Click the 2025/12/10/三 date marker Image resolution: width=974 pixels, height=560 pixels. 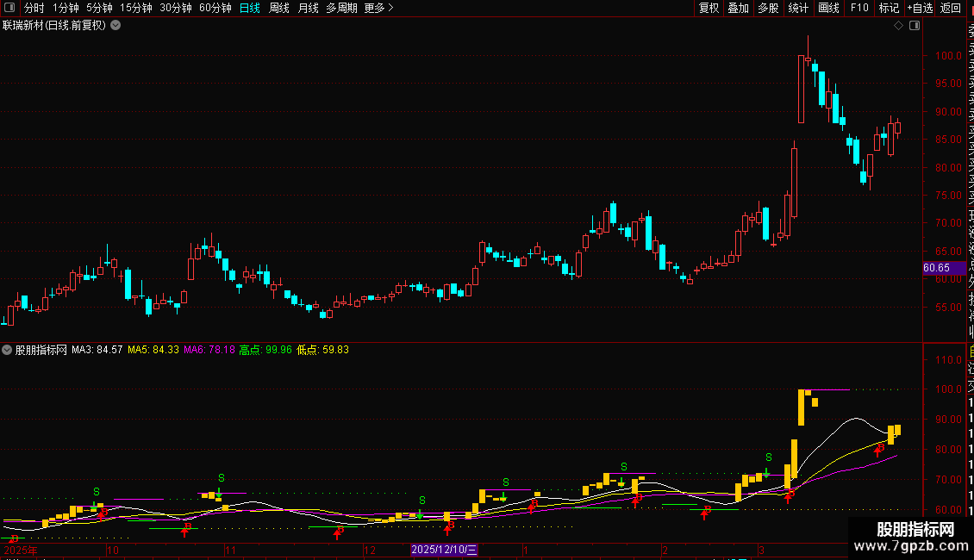[444, 550]
